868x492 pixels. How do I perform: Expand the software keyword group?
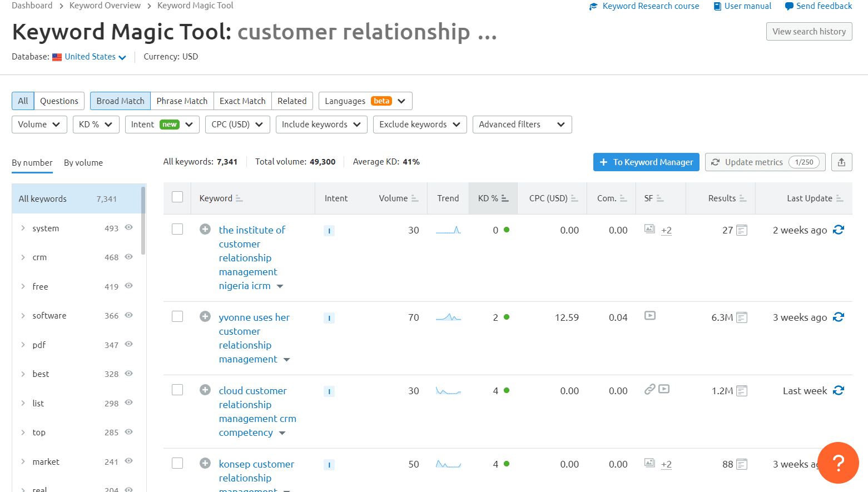pos(23,316)
